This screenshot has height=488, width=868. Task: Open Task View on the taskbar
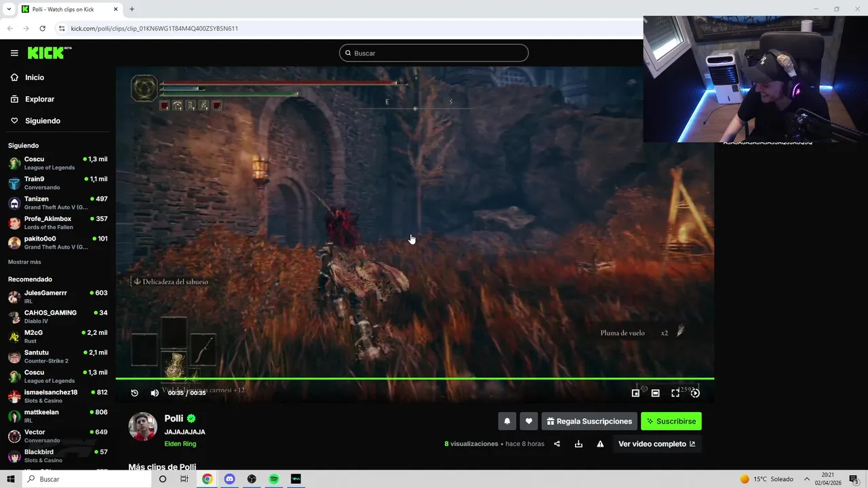pyautogui.click(x=184, y=479)
